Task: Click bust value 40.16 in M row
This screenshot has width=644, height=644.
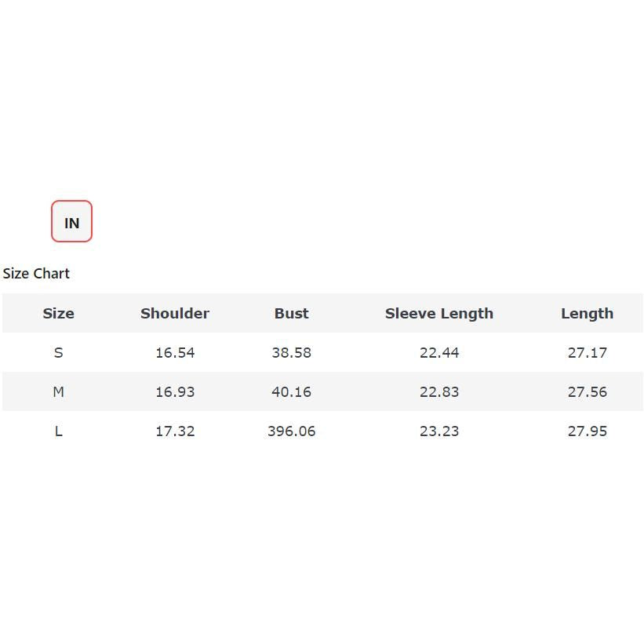Action: click(x=291, y=392)
